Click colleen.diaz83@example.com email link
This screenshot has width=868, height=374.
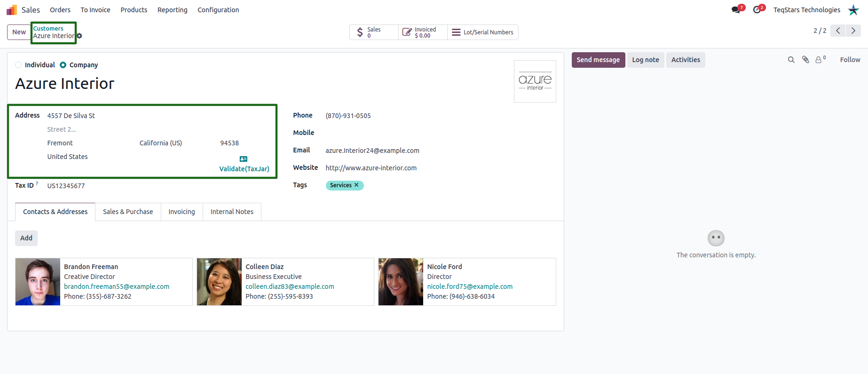point(290,286)
